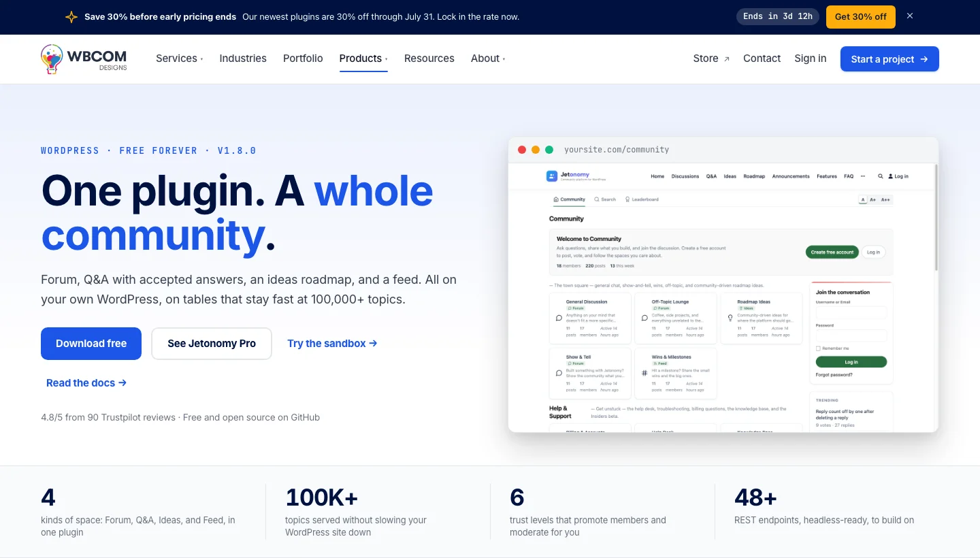
Task: Click Discussions in the Jetonomy nav
Action: pos(685,176)
